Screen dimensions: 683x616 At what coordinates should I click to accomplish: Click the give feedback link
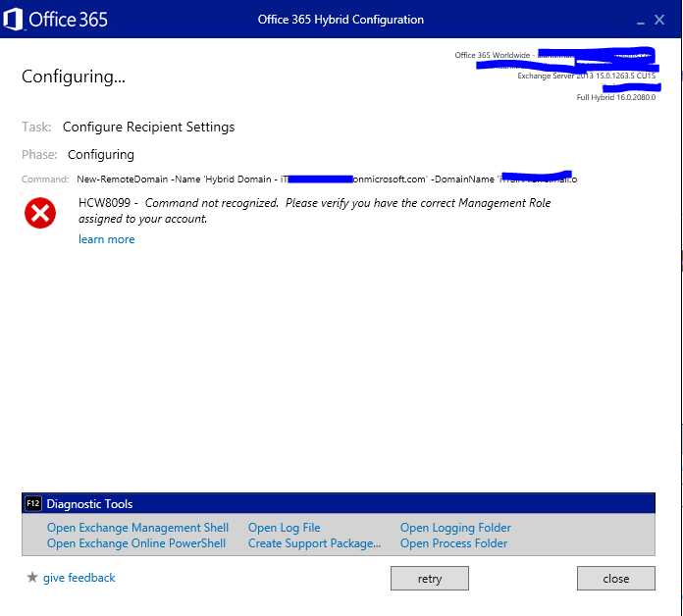79,578
